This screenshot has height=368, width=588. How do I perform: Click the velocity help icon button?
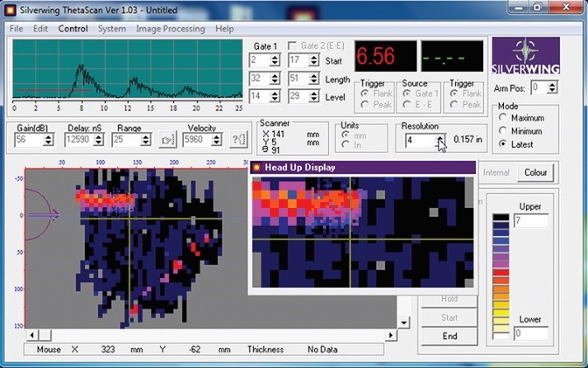(238, 140)
